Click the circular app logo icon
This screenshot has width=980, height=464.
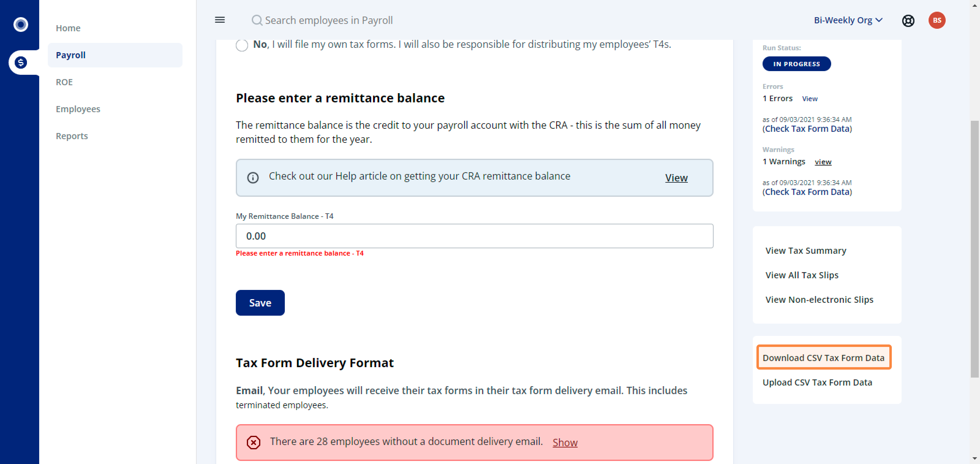pyautogui.click(x=21, y=24)
